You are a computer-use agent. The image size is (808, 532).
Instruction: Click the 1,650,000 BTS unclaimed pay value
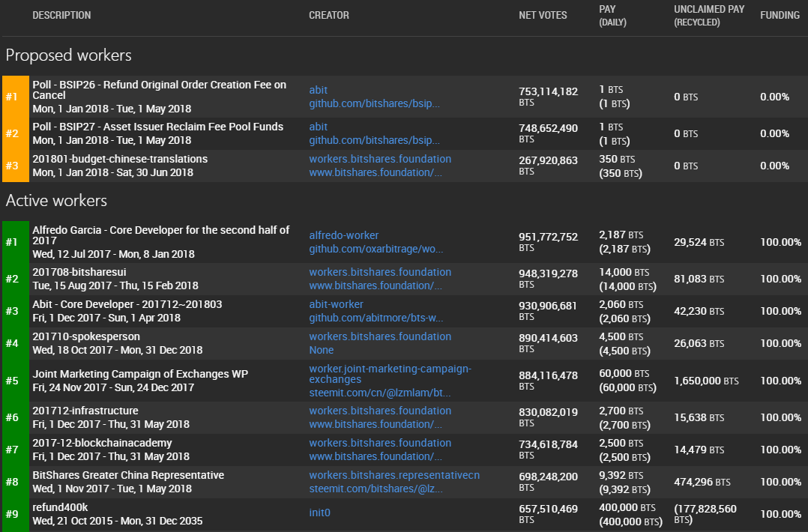[x=706, y=381]
